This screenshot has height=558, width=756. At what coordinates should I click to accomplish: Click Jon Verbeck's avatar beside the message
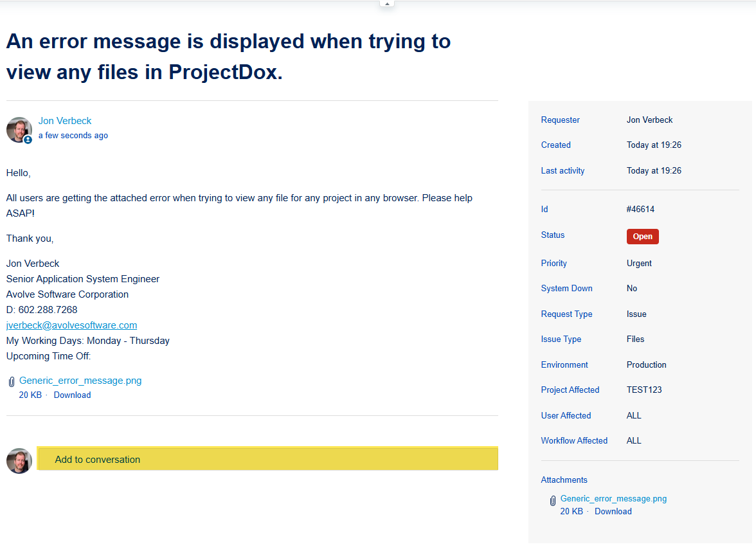pyautogui.click(x=19, y=130)
